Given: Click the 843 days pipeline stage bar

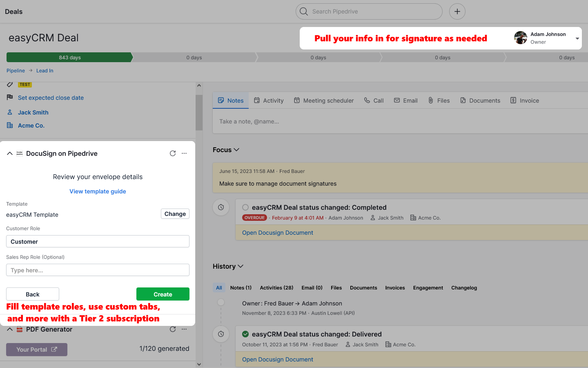Looking at the screenshot, I should [x=69, y=57].
